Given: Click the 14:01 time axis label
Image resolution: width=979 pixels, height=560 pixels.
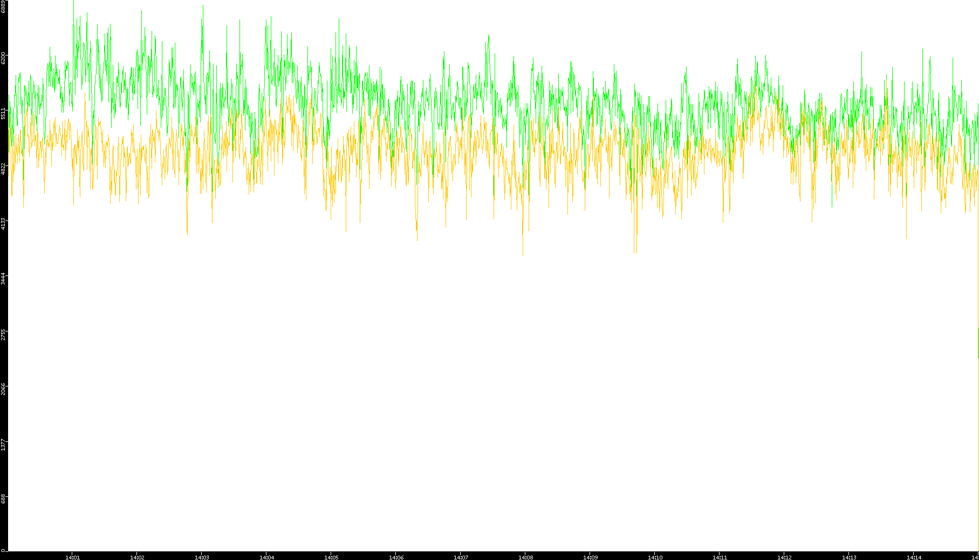Looking at the screenshot, I should tap(72, 557).
